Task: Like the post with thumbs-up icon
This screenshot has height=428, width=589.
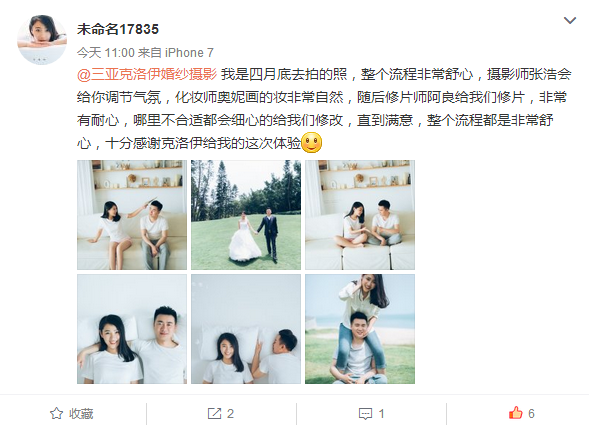Action: (516, 413)
